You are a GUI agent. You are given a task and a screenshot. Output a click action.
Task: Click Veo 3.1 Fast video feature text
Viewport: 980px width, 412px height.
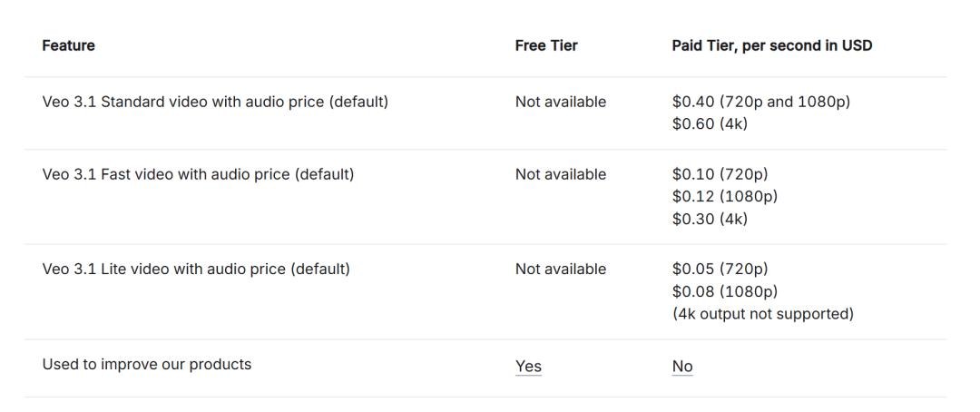pos(198,174)
